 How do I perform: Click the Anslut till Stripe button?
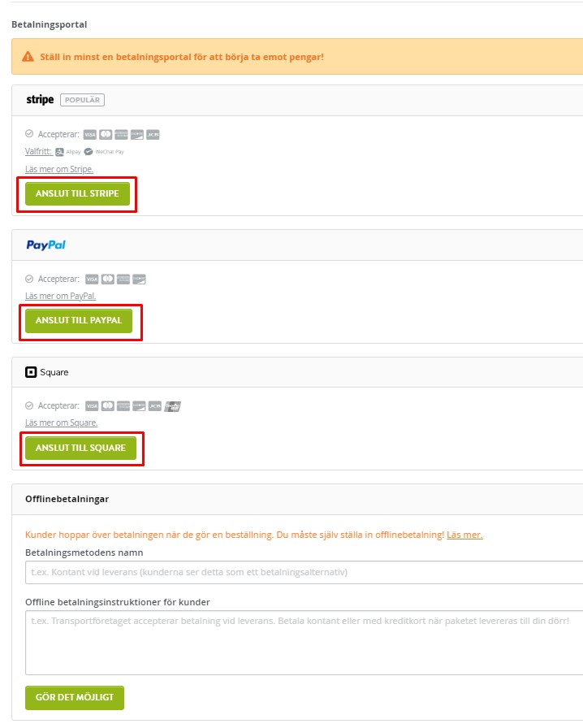(x=77, y=193)
